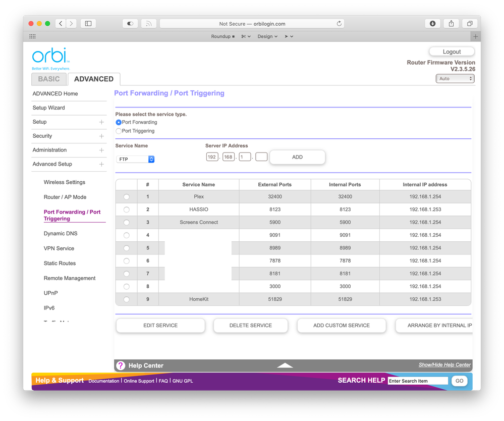The height and width of the screenshot is (421, 504).
Task: Select the Port Triggering radio button
Action: point(118,131)
